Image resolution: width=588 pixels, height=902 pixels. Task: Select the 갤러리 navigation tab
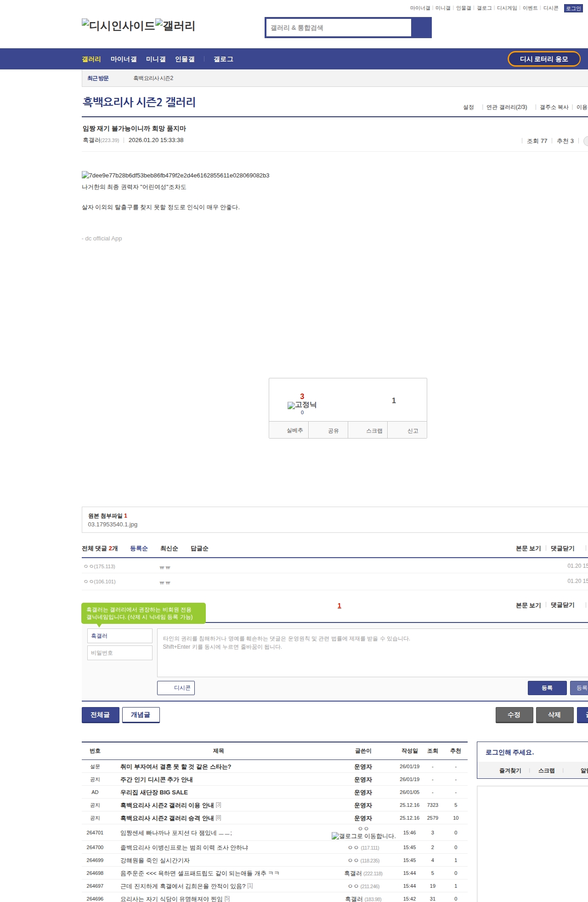click(x=91, y=59)
